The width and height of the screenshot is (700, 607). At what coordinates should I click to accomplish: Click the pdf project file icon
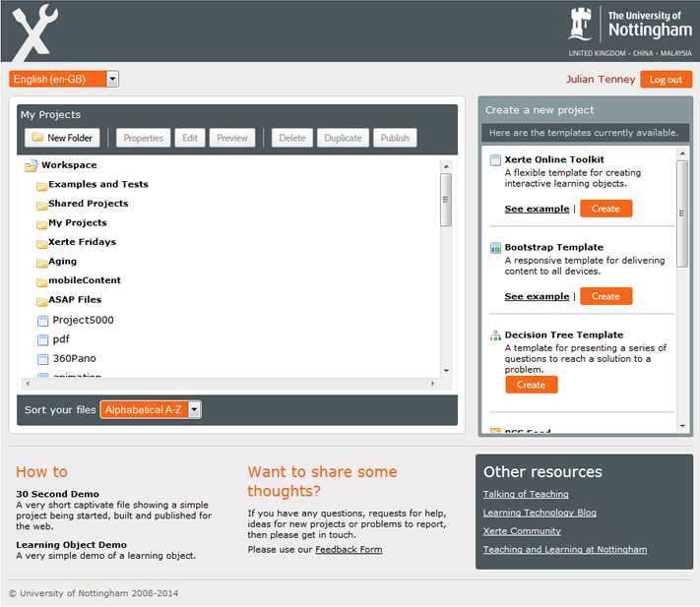point(43,339)
